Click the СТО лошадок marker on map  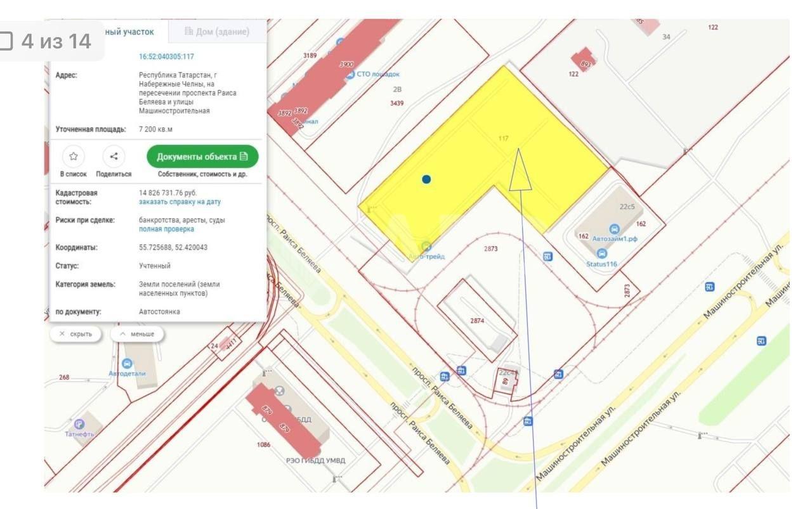pos(350,74)
